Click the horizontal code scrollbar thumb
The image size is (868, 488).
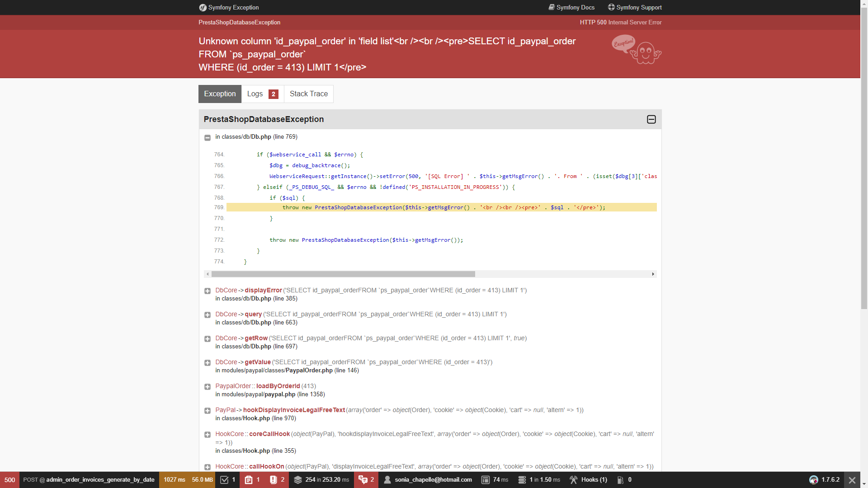point(343,274)
